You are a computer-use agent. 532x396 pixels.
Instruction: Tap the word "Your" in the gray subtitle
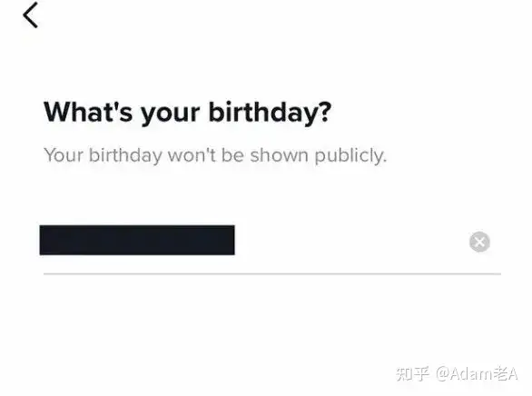(x=64, y=155)
